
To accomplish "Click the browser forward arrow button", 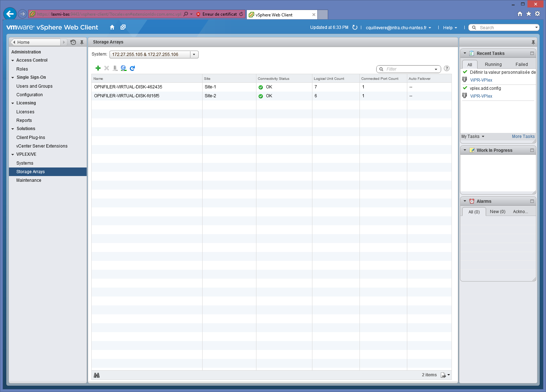I will coord(22,14).
